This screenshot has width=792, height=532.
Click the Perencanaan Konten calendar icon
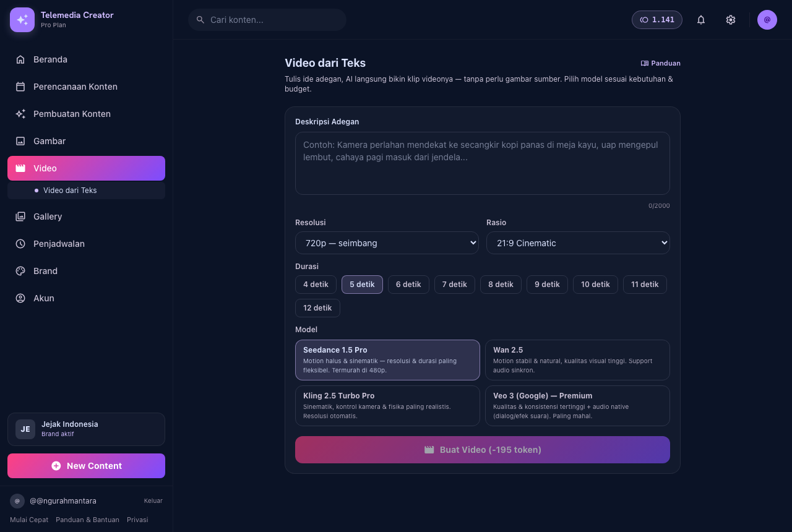[x=20, y=87]
